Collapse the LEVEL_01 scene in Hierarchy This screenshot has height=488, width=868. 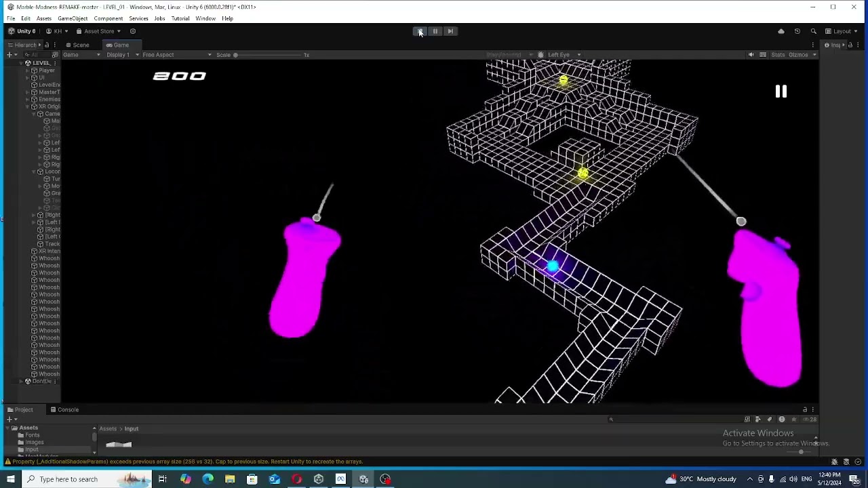[21, 63]
